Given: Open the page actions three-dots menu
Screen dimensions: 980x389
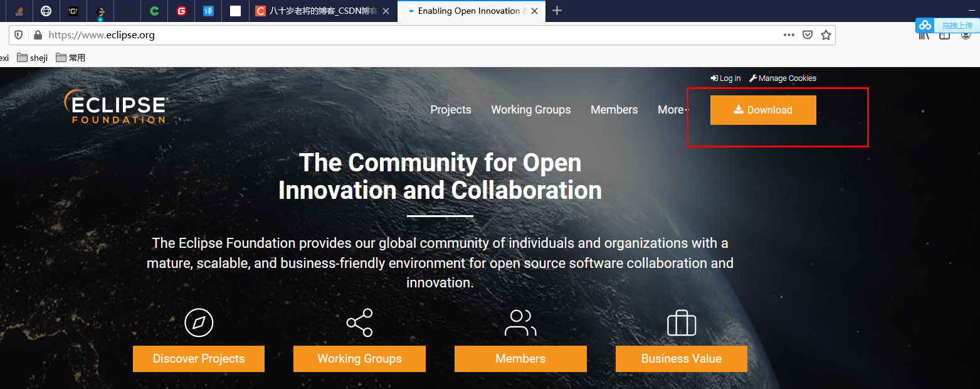Looking at the screenshot, I should [789, 35].
